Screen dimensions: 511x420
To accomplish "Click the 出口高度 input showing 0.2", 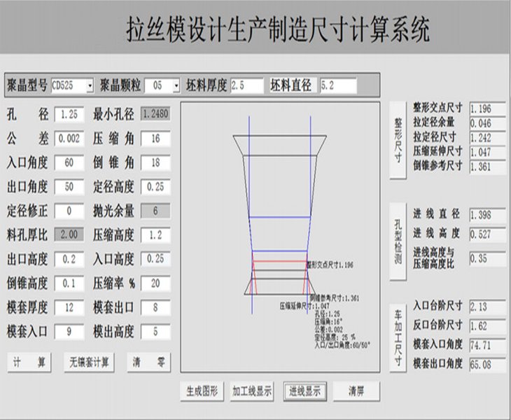I will (x=69, y=259).
